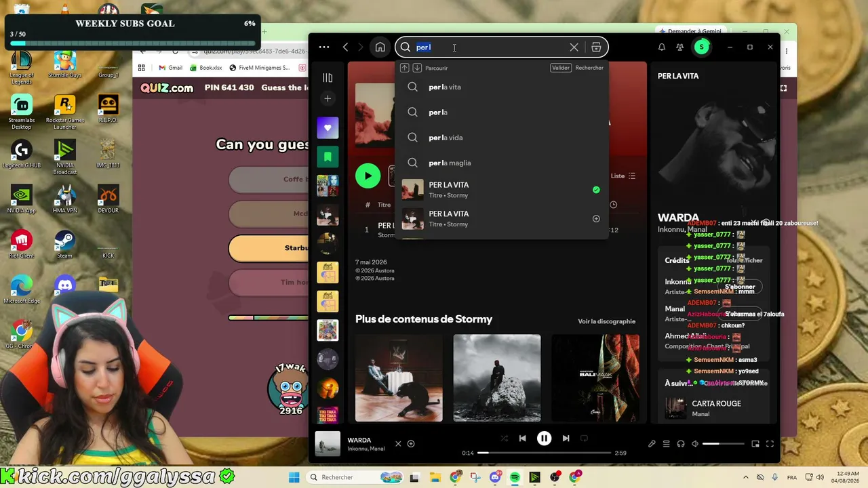Toggle shuffle in the player bar
Image resolution: width=868 pixels, height=488 pixels.
coord(504,439)
